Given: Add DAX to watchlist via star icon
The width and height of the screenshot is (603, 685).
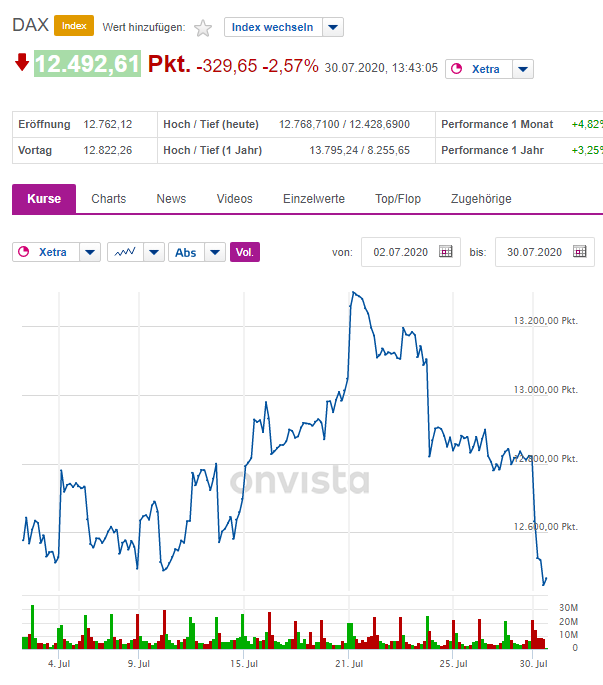Looking at the screenshot, I should pyautogui.click(x=203, y=28).
